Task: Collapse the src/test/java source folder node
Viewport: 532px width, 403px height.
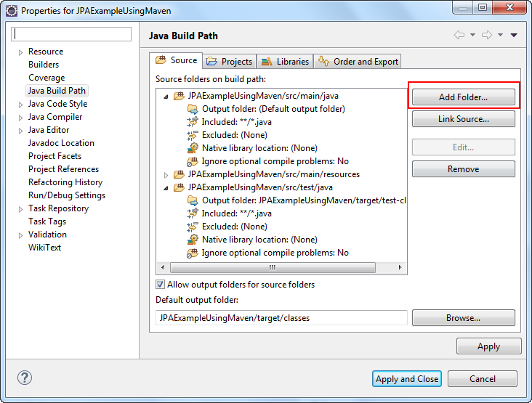Action: pos(166,188)
